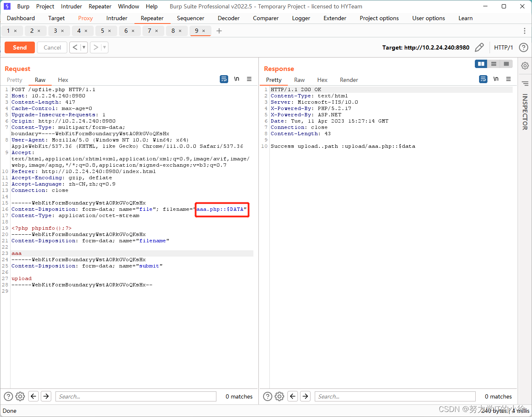
Task: Expand the Inspector panel lines icon
Action: tap(525, 83)
